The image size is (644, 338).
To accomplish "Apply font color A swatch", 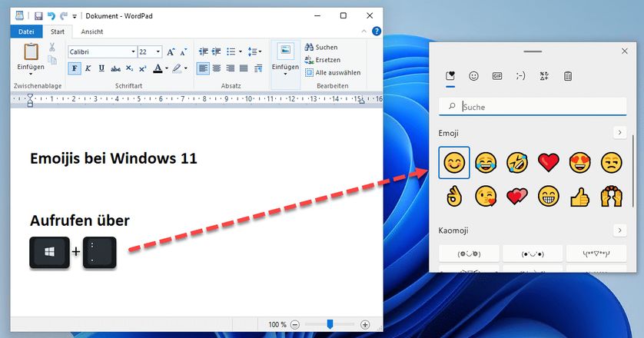I will [x=158, y=68].
